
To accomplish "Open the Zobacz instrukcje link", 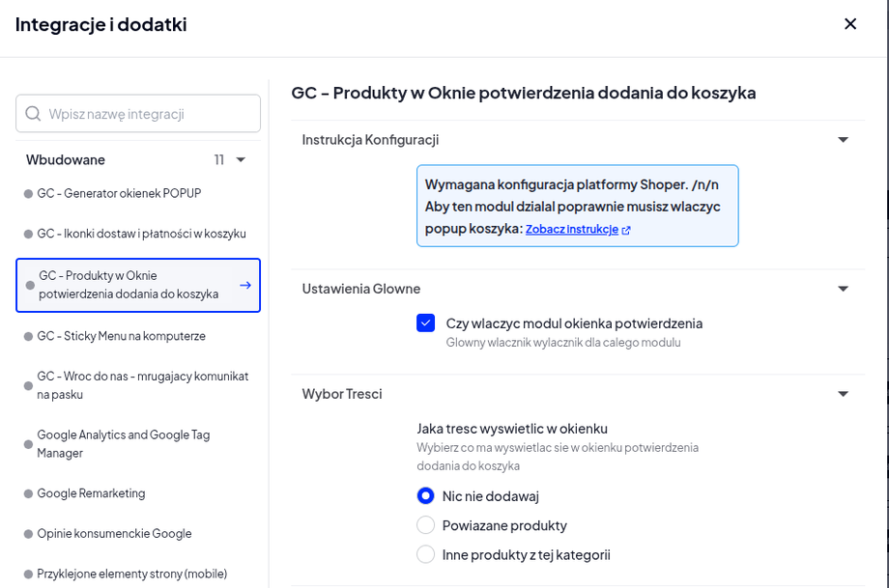I will tap(571, 230).
